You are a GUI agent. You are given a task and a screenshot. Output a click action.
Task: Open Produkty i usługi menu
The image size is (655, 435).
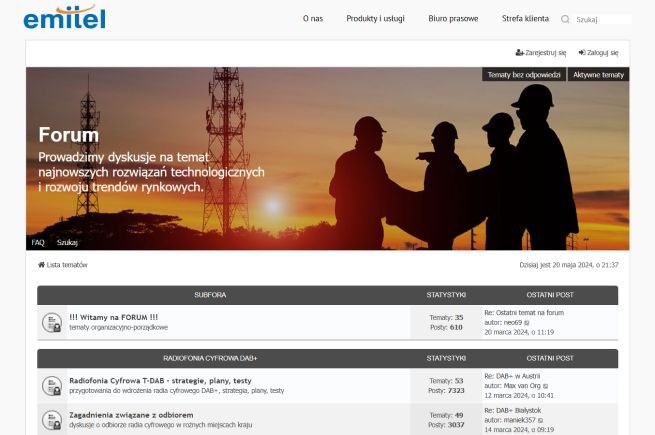point(376,18)
